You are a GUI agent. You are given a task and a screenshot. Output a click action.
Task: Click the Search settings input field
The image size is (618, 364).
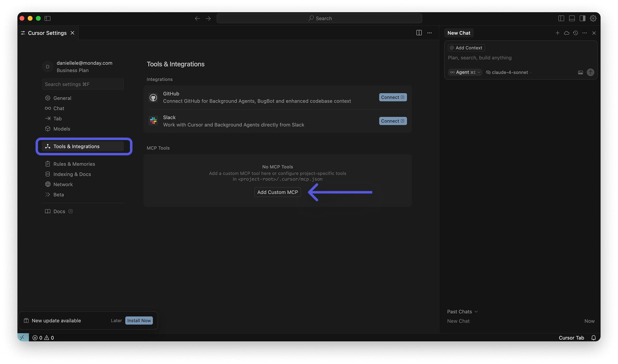(83, 84)
